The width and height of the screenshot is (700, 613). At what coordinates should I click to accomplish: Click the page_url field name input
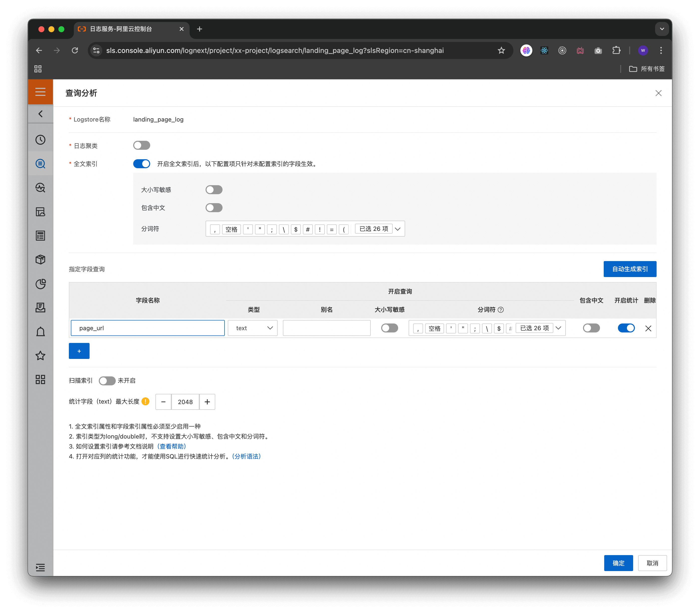[x=148, y=328]
